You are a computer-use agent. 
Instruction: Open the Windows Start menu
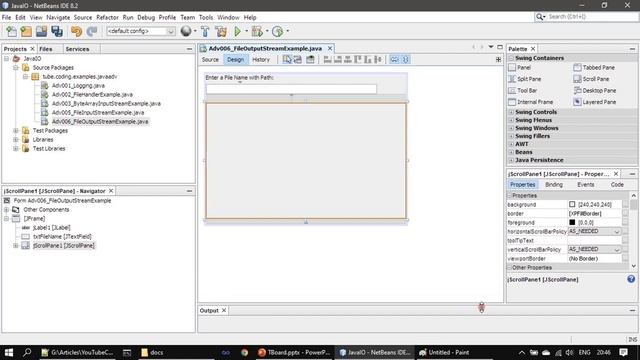pyautogui.click(x=9, y=352)
